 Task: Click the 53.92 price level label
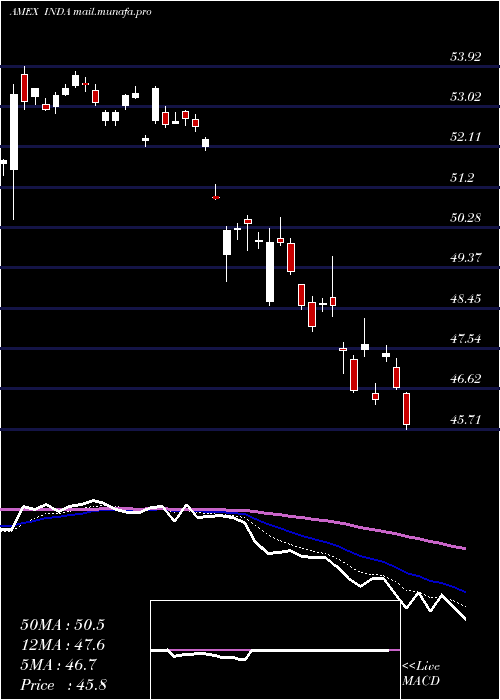coord(466,57)
